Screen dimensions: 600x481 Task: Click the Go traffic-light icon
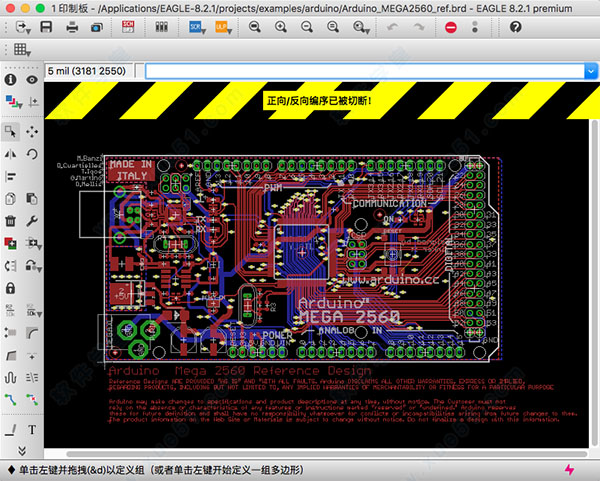pos(475,27)
